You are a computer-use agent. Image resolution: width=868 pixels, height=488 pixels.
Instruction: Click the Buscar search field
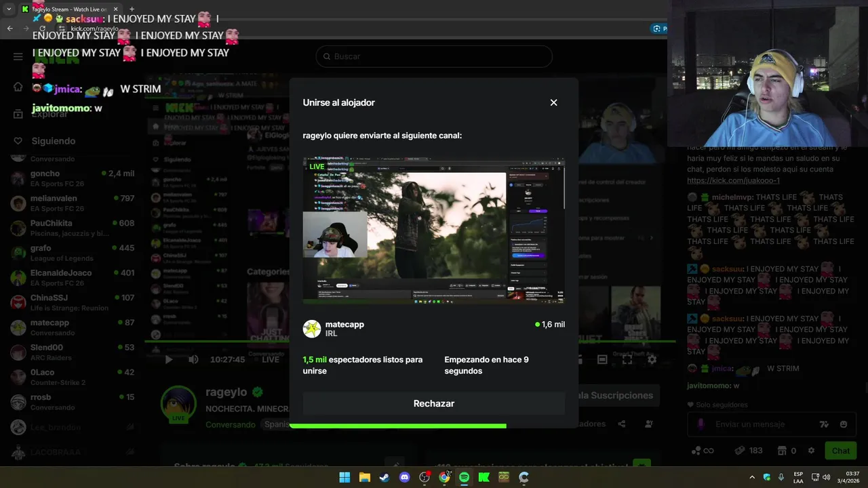(434, 56)
